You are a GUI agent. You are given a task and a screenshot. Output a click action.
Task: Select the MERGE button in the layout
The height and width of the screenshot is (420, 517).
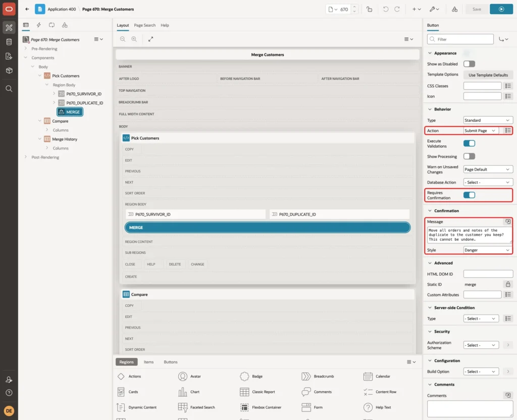pyautogui.click(x=268, y=228)
